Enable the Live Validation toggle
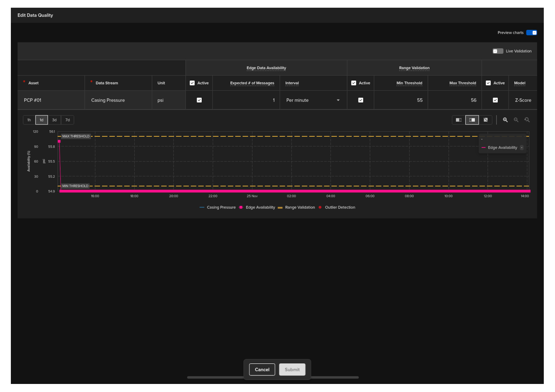The image size is (555, 392). [x=498, y=51]
